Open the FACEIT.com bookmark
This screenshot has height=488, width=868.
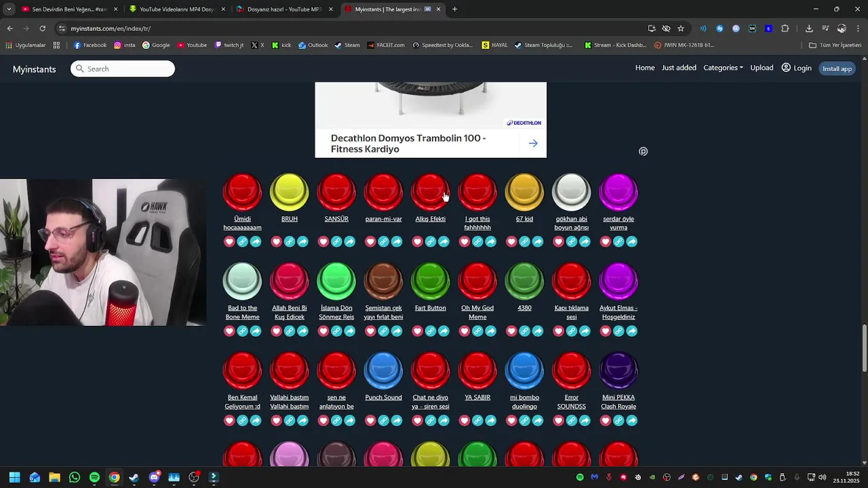pyautogui.click(x=385, y=45)
